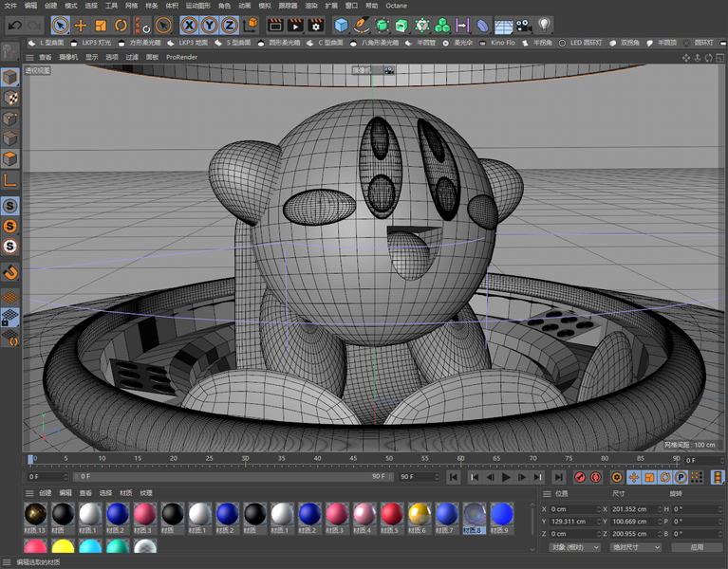
Task: Click the LKP3 灯光 preset
Action: coord(91,43)
